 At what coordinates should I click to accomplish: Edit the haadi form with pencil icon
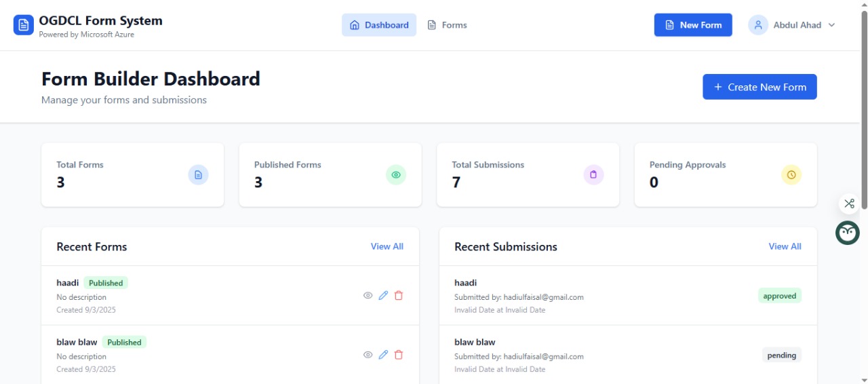[x=383, y=296]
